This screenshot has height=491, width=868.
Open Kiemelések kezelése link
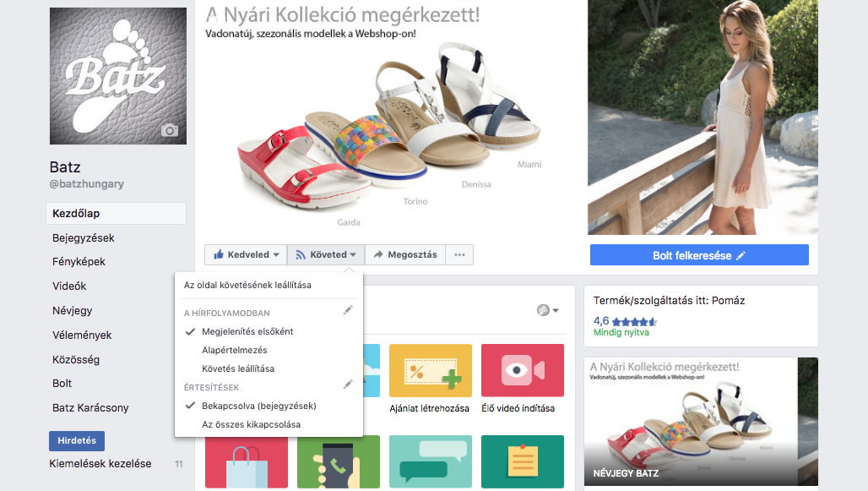100,464
